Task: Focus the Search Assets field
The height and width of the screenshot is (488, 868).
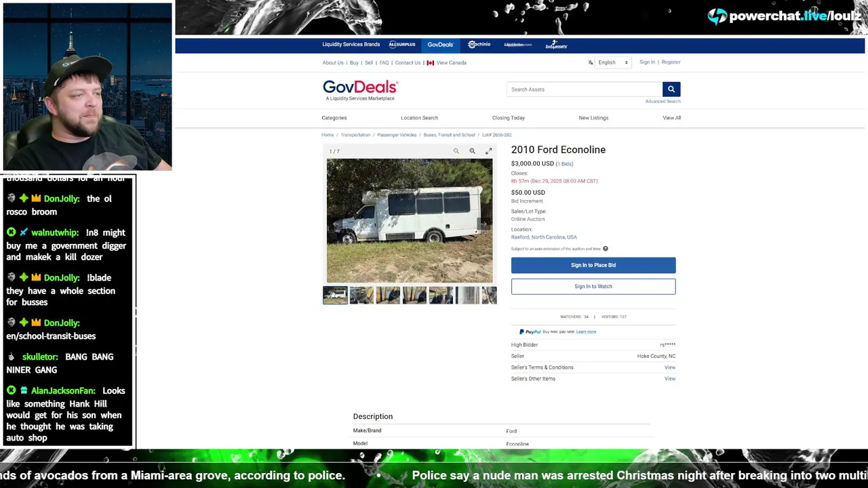Action: [584, 89]
